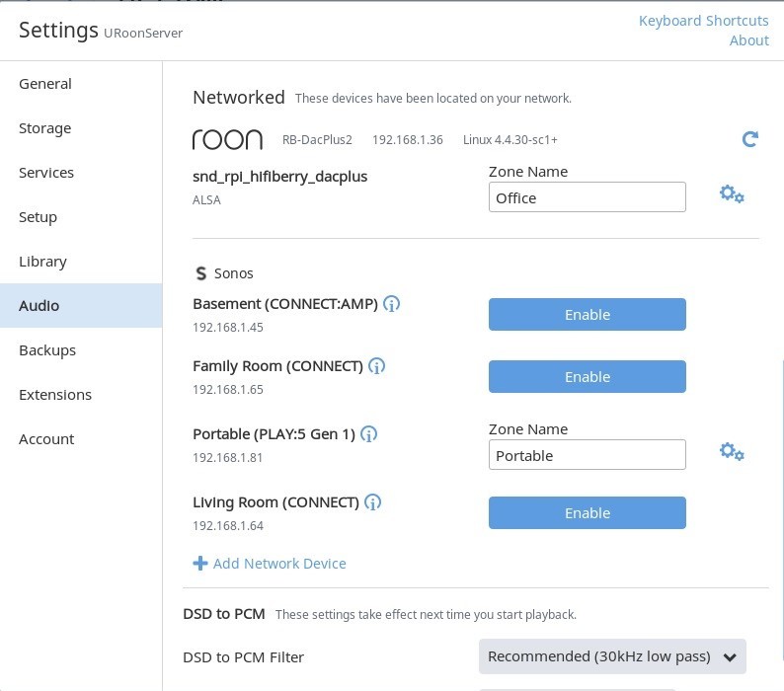This screenshot has height=691, width=784.
Task: Click the Living Room IP 192.168.1.64
Action: (228, 525)
